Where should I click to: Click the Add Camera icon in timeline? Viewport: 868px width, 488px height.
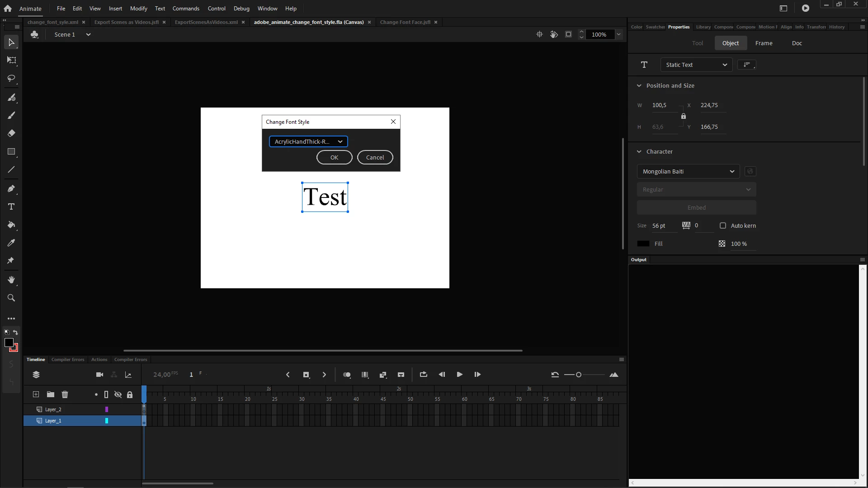coord(100,375)
